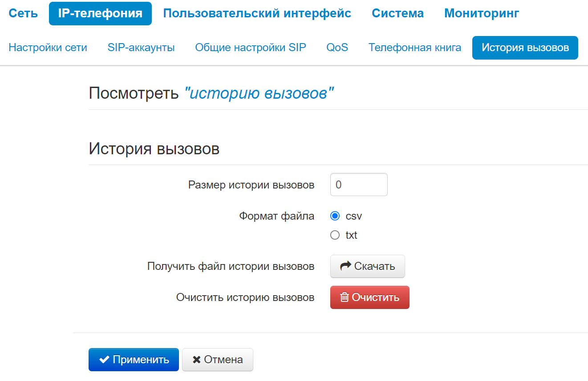Select the История вызовов subtab
This screenshot has width=588, height=381.
point(525,48)
